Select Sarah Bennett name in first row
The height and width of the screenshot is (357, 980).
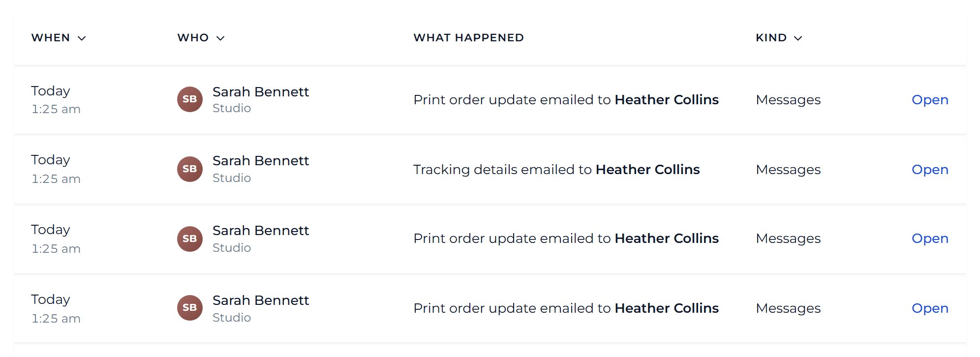pyautogui.click(x=261, y=92)
